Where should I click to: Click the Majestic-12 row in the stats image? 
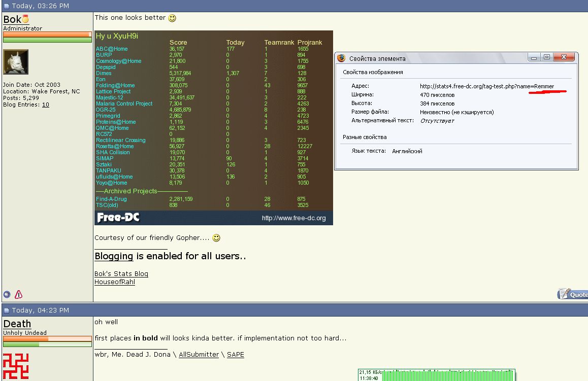[x=203, y=97]
